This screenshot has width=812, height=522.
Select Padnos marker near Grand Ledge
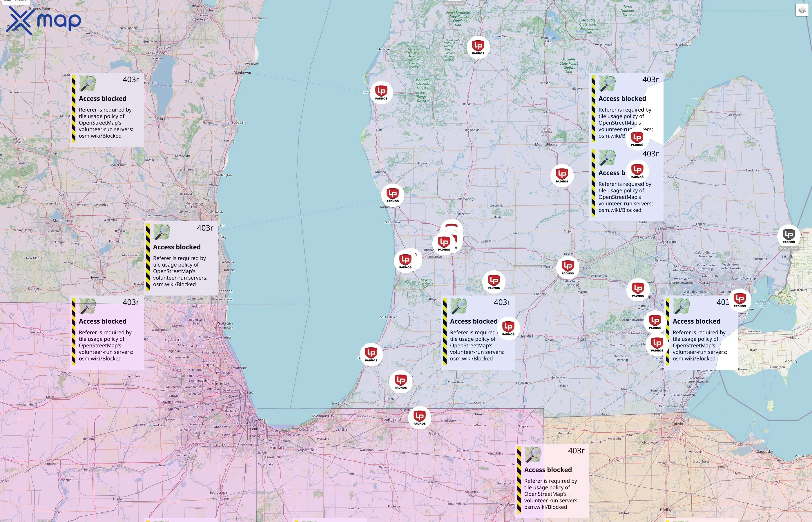point(568,267)
